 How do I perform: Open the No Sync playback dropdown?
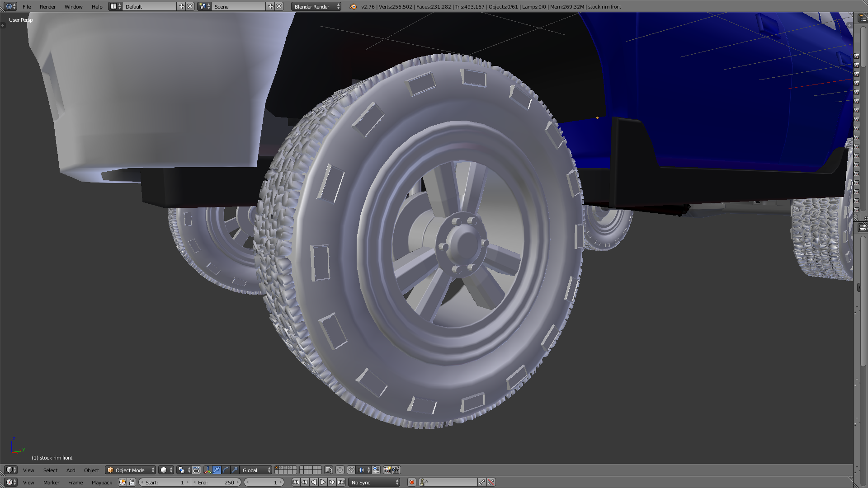click(x=375, y=483)
